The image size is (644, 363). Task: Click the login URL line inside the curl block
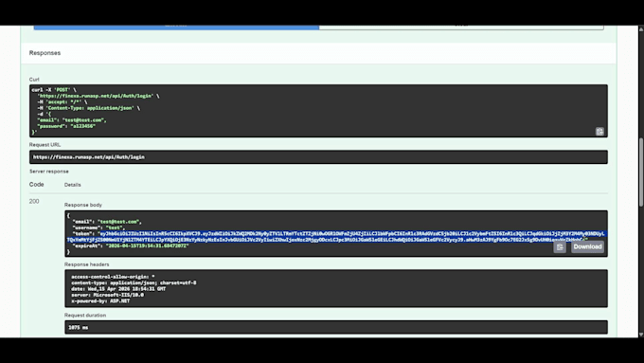98,96
